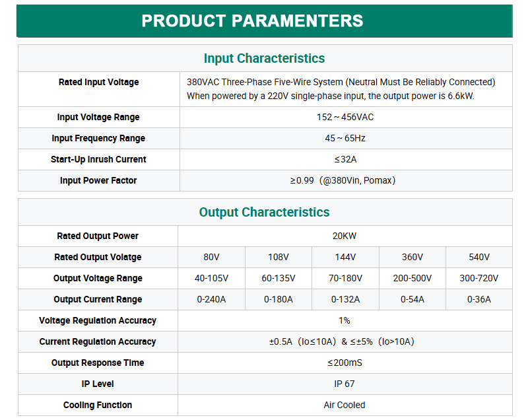The height and width of the screenshot is (420, 528).
Task: Click the 108V rated output voltage cell
Action: (278, 258)
